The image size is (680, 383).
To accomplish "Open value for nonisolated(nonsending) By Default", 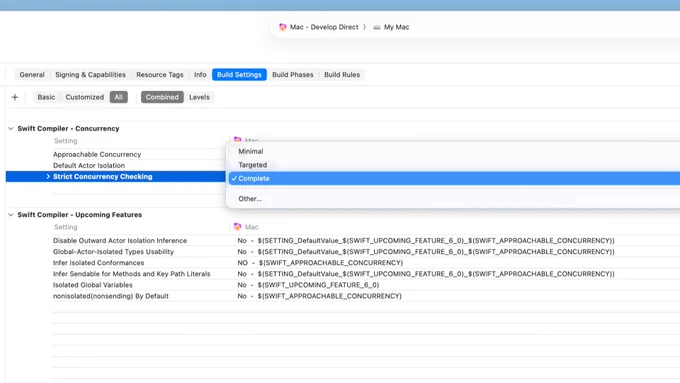I will click(x=320, y=296).
